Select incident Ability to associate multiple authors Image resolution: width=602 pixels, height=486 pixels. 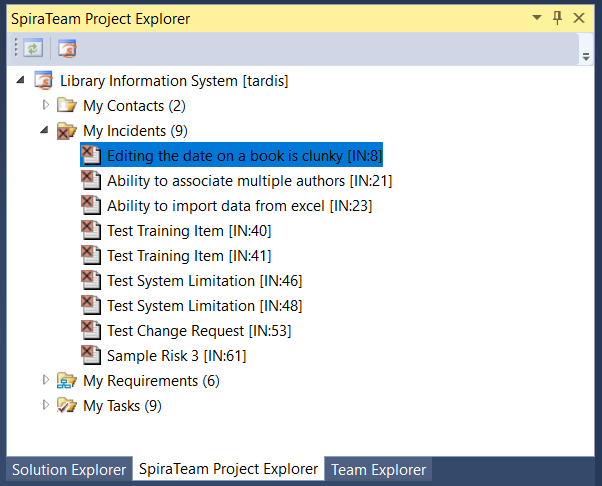[249, 180]
